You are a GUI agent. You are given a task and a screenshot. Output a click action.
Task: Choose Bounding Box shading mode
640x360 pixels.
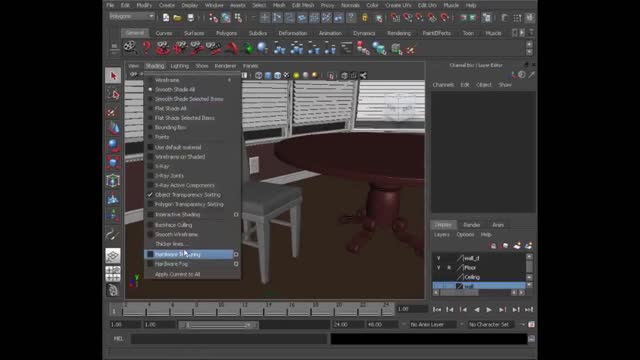pyautogui.click(x=171, y=127)
